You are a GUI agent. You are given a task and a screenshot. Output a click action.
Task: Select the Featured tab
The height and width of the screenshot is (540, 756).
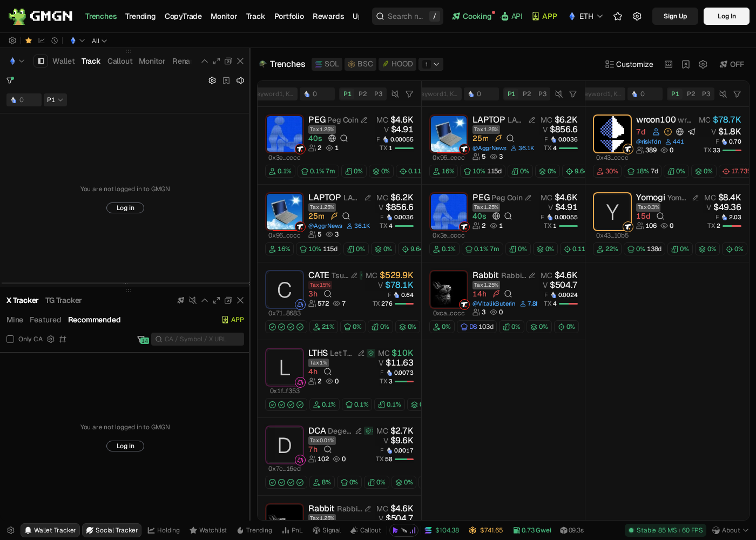(45, 320)
